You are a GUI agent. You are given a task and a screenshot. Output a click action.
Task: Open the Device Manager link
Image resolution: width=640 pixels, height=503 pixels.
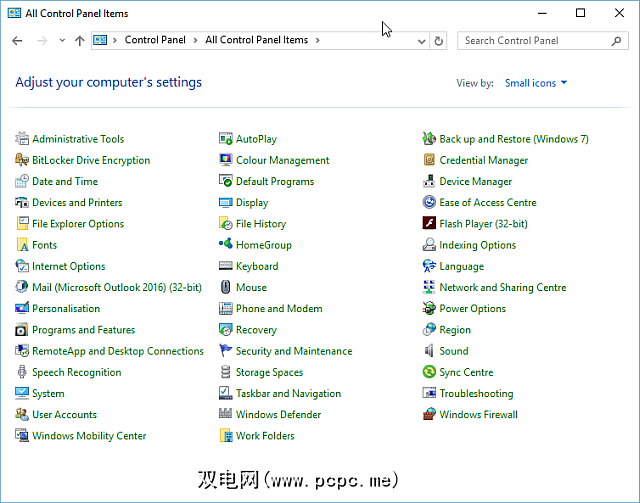(x=476, y=182)
